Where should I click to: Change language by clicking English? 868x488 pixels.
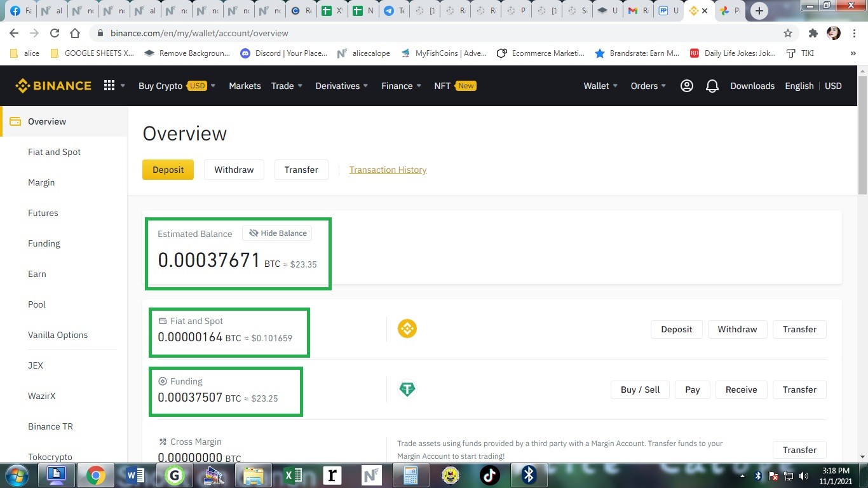(x=799, y=86)
